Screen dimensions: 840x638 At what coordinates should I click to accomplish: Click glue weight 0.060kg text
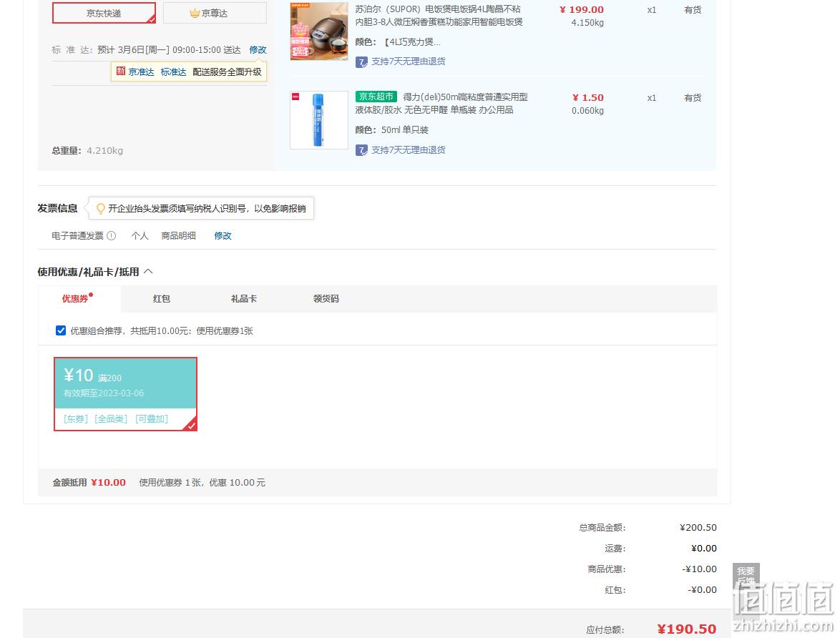pyautogui.click(x=587, y=111)
